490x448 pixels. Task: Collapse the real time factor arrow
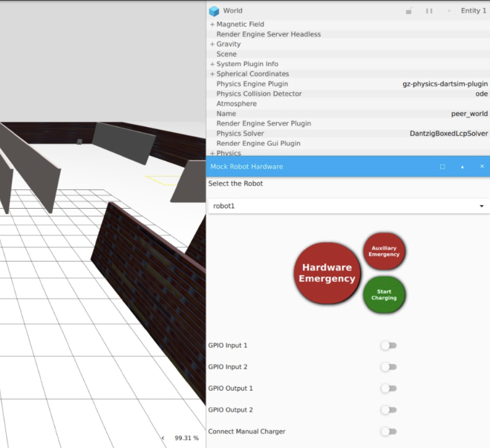[163, 438]
